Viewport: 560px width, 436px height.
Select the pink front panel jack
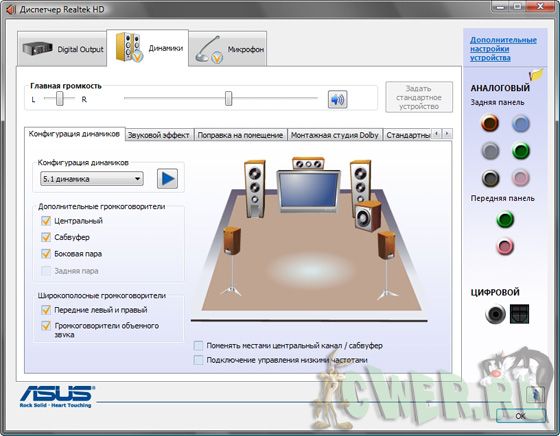click(505, 246)
